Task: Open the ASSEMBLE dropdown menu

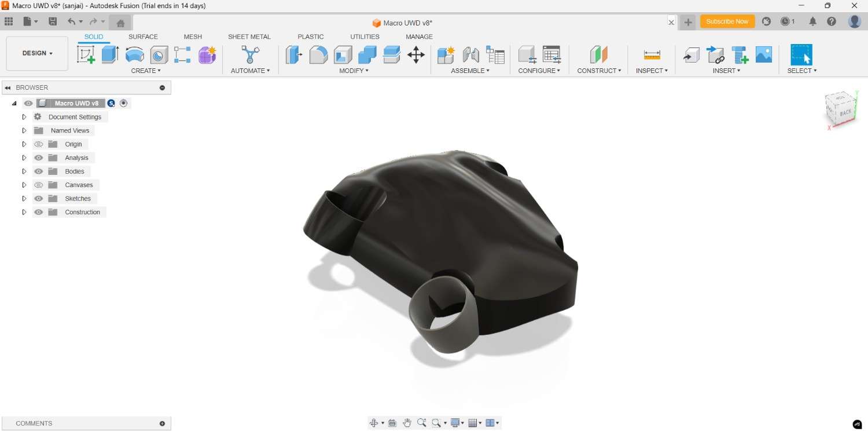Action: [470, 71]
